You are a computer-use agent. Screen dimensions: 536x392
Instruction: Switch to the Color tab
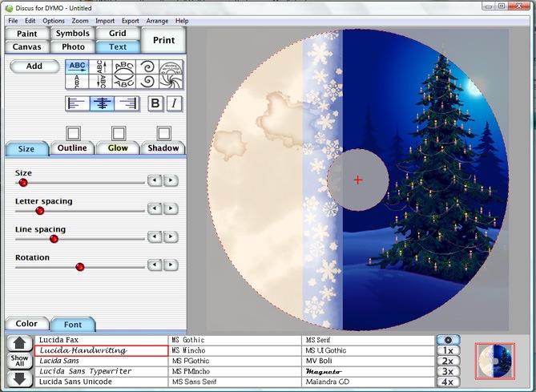coord(26,324)
